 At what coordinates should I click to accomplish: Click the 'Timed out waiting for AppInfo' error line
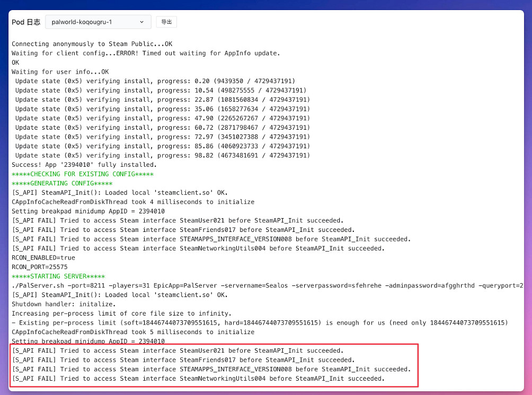(146, 53)
